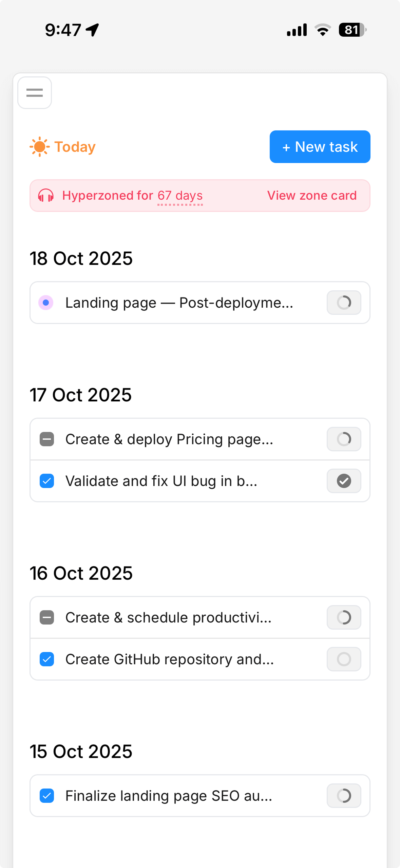The image size is (400, 868).
Task: Tap the Wi-Fi icon in the status bar
Action: point(322,30)
